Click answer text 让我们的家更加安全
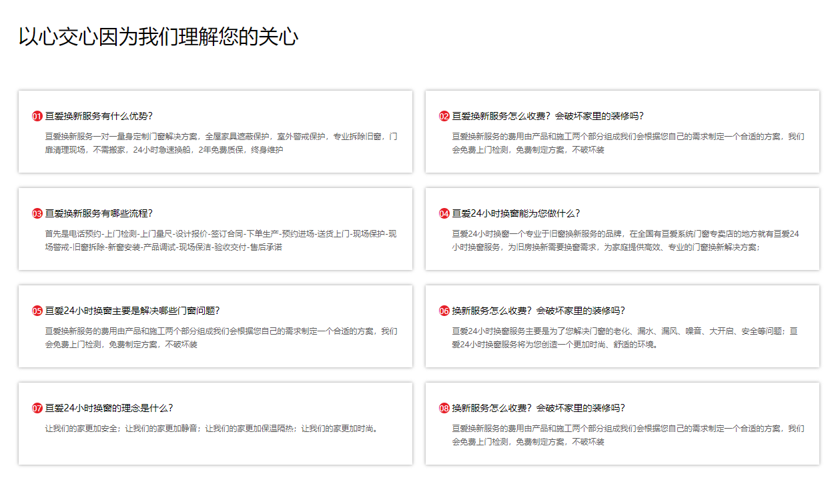 click(x=214, y=429)
